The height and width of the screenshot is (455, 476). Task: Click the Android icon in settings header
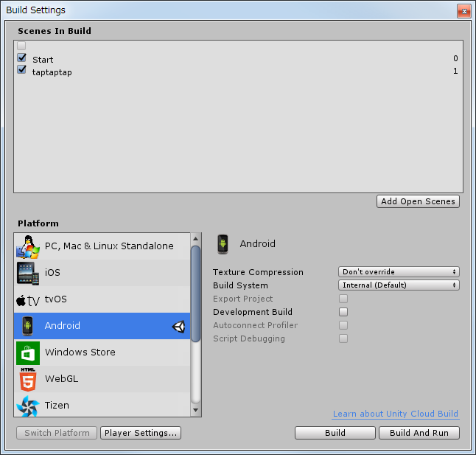(x=223, y=244)
